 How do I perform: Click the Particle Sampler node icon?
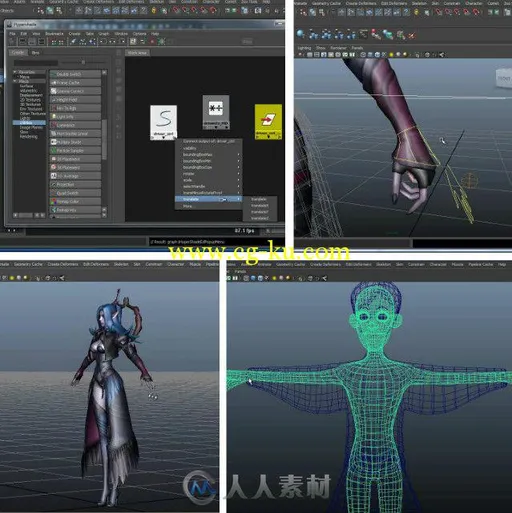pos(53,151)
